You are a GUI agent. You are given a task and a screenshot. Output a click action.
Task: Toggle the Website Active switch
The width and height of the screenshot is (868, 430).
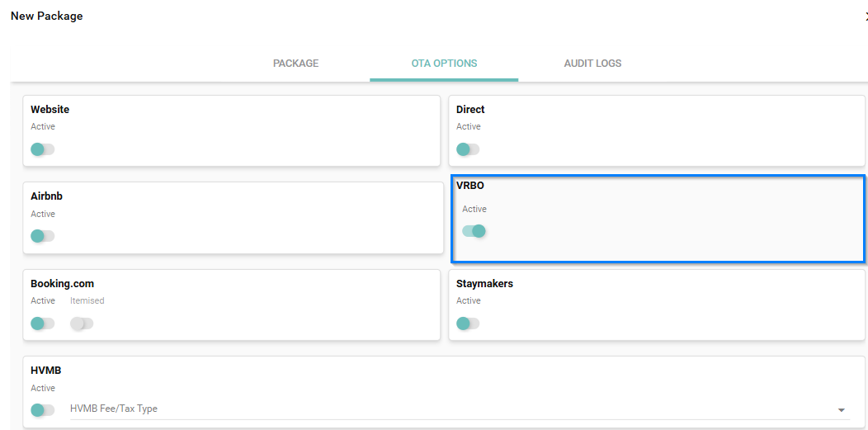coord(42,149)
